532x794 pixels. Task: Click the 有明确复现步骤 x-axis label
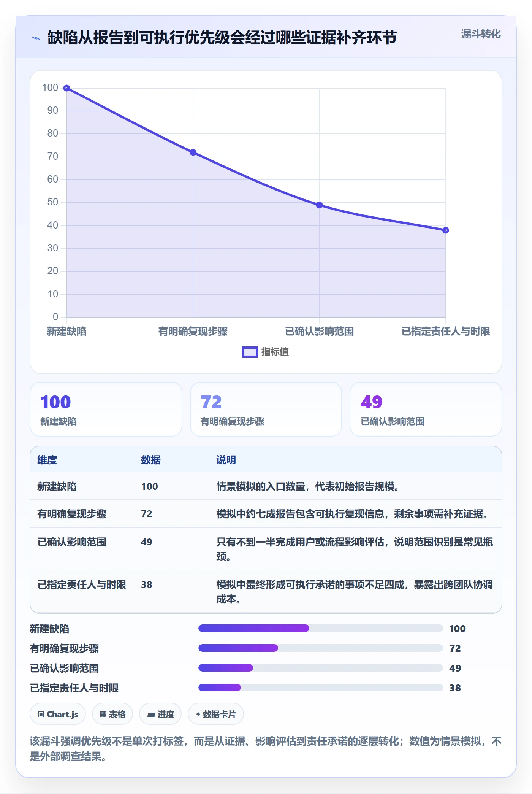click(x=193, y=332)
